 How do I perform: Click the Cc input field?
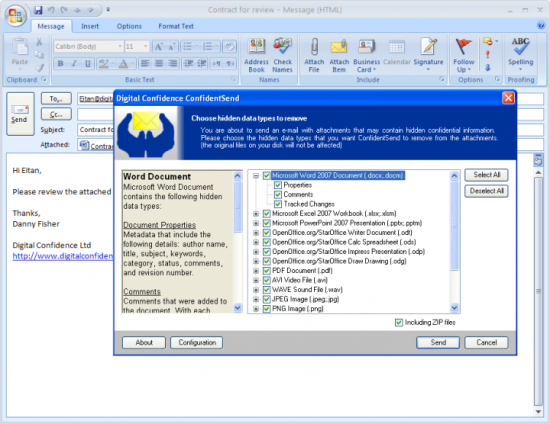[x=95, y=114]
